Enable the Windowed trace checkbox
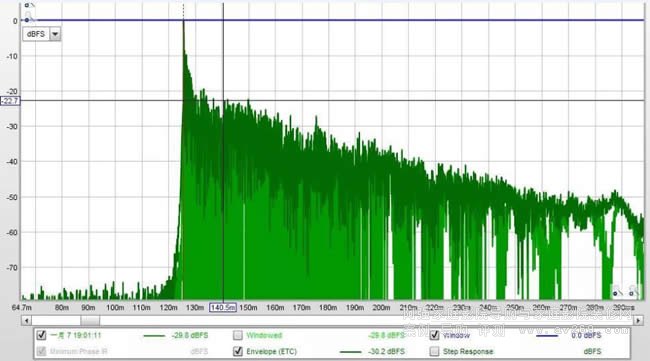The height and width of the screenshot is (361, 650). (238, 335)
